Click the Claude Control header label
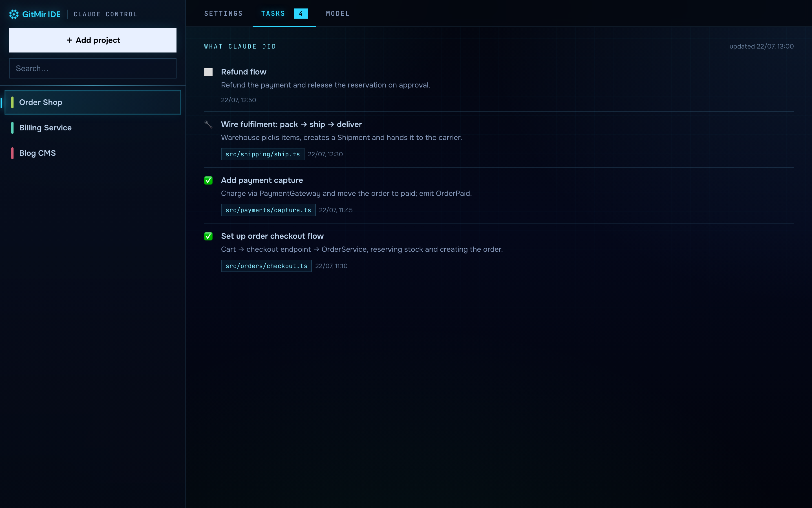The image size is (812, 508). point(105,14)
